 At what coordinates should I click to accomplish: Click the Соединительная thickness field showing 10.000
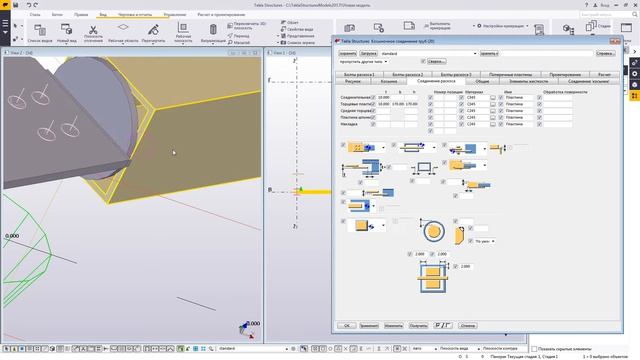[x=383, y=98]
